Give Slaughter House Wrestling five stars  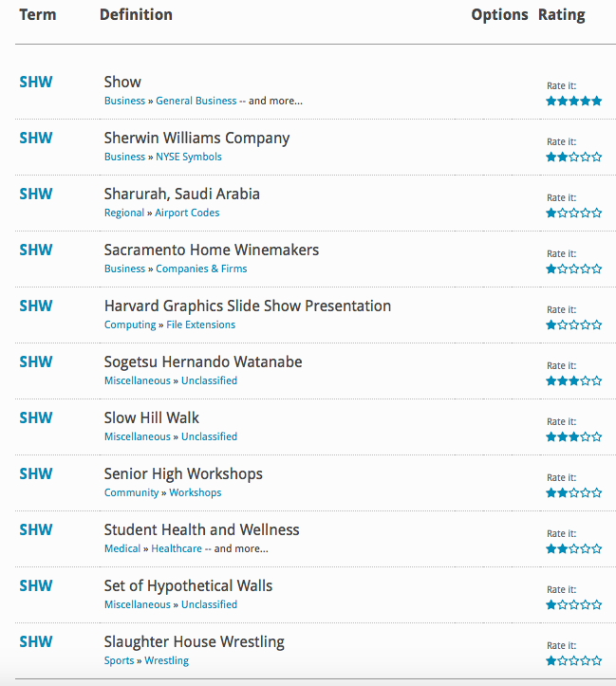[597, 661]
